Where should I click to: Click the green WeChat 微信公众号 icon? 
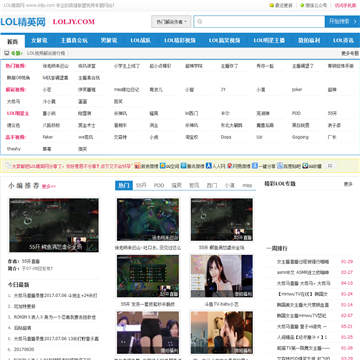tap(302, 5)
